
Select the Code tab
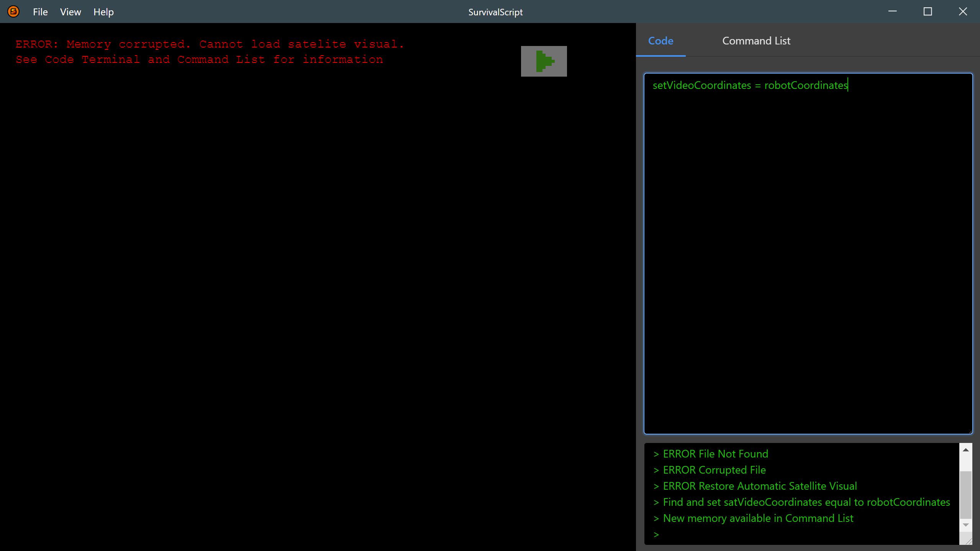click(x=660, y=41)
